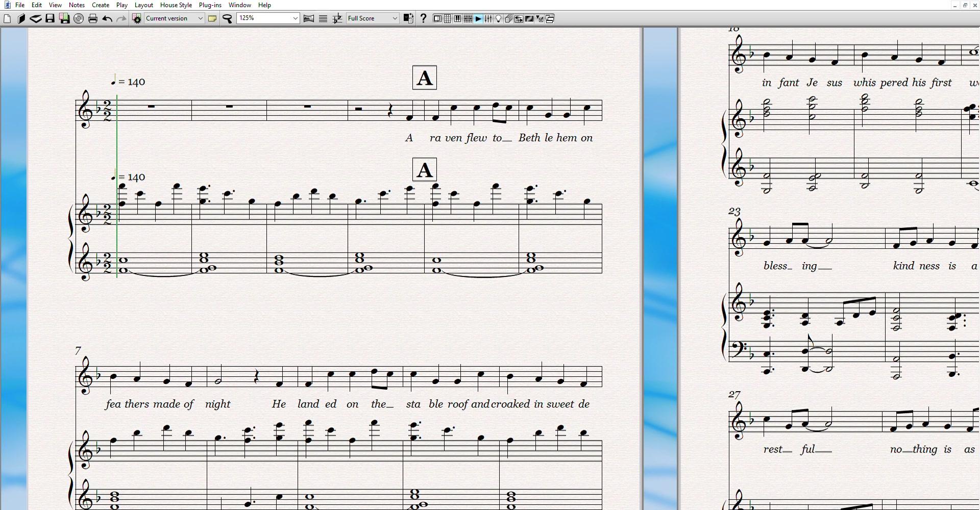This screenshot has height=510, width=980.
Task: Show the Parts window
Action: (x=509, y=19)
